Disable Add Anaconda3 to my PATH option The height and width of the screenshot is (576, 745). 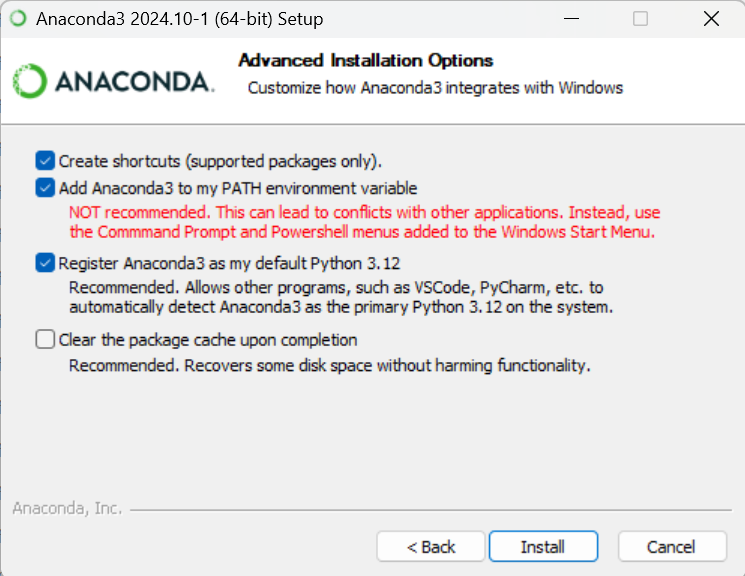click(45, 187)
